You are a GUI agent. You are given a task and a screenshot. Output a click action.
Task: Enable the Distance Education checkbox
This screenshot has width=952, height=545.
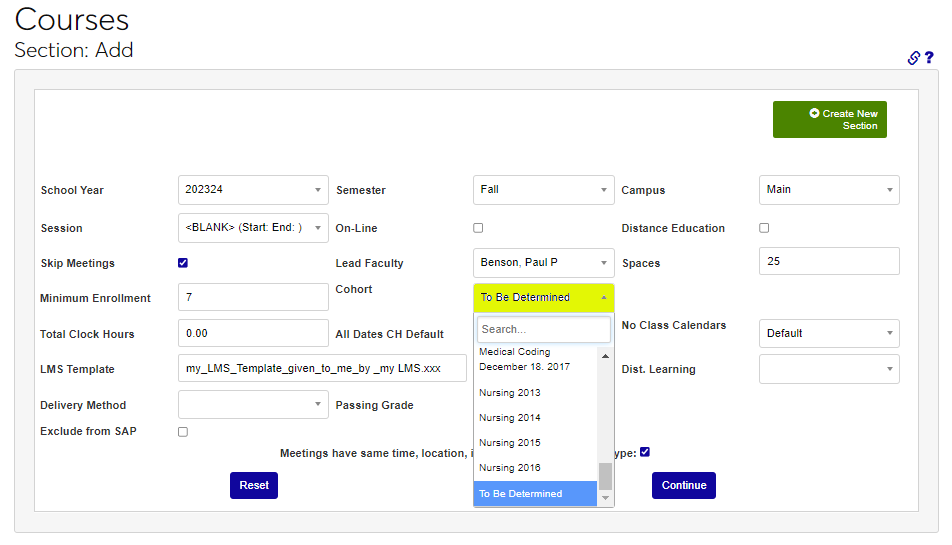[764, 228]
